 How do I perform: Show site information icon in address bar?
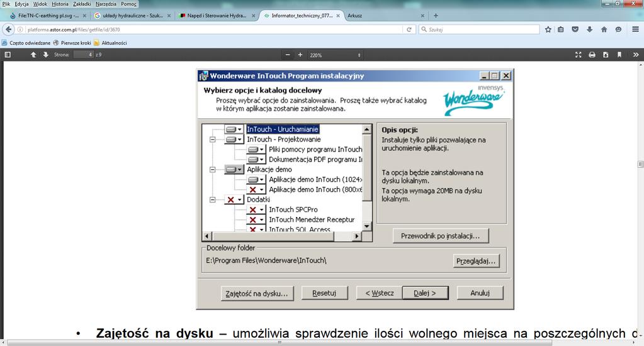click(x=20, y=30)
